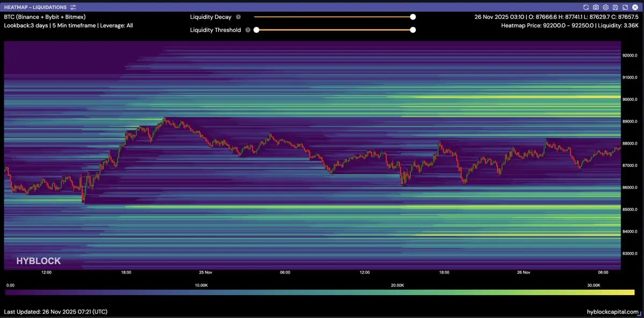The image size is (644, 318).
Task: Save the chart with floppy disk icon
Action: tap(615, 8)
